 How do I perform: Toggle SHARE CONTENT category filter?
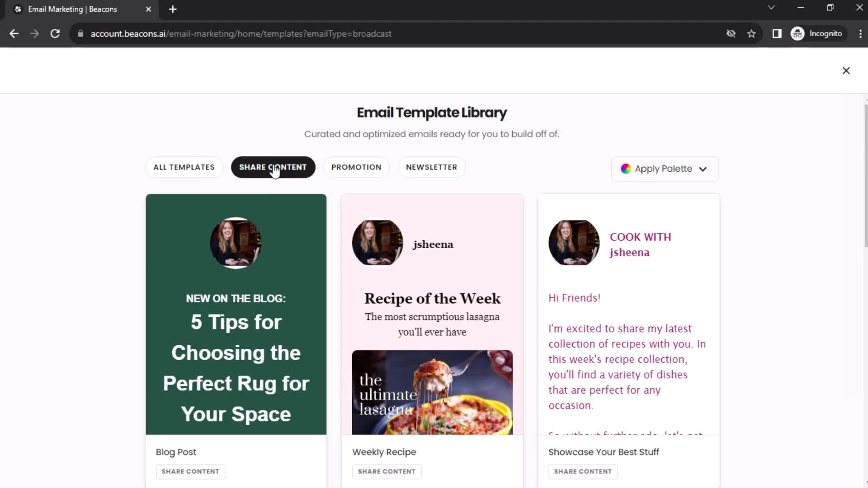[274, 167]
